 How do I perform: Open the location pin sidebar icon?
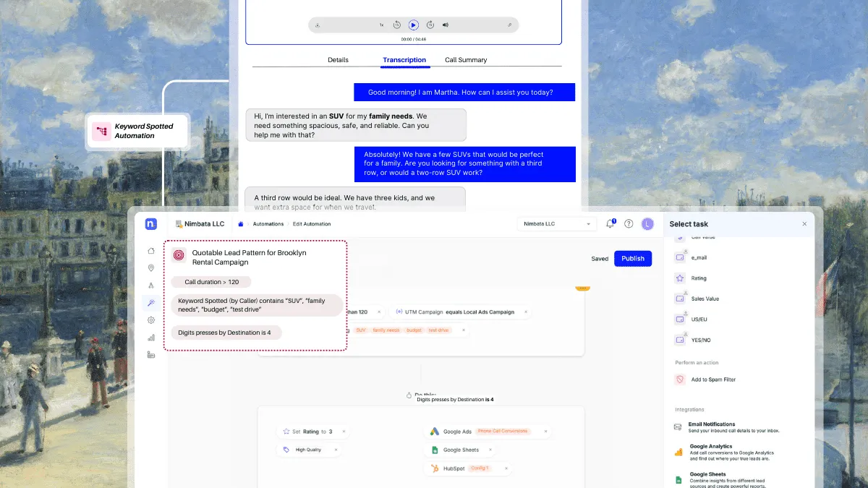(151, 268)
